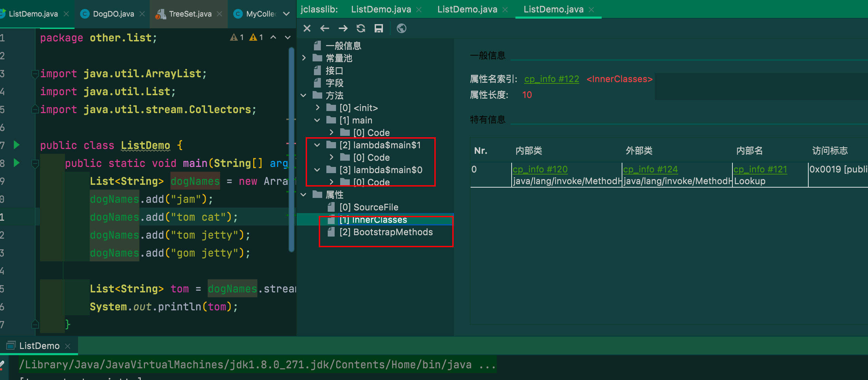Collapse the 属性 tree node
The width and height of the screenshot is (868, 380).
[x=304, y=194]
